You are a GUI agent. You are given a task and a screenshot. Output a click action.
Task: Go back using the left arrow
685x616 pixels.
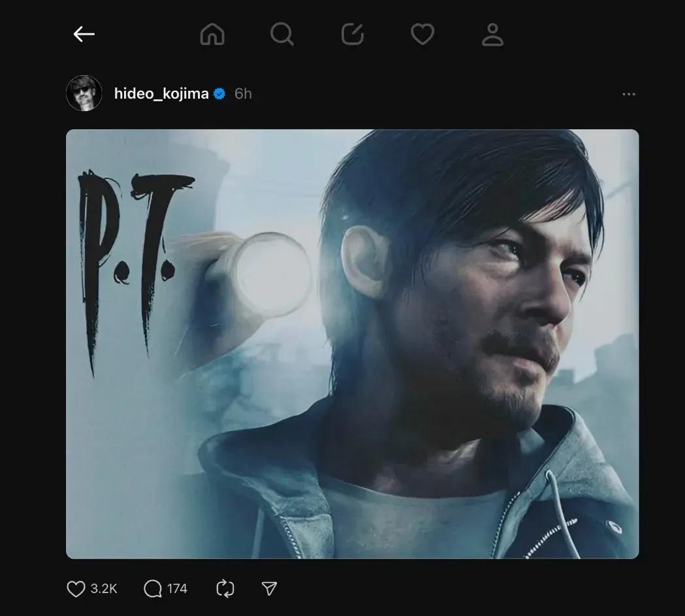pos(84,34)
